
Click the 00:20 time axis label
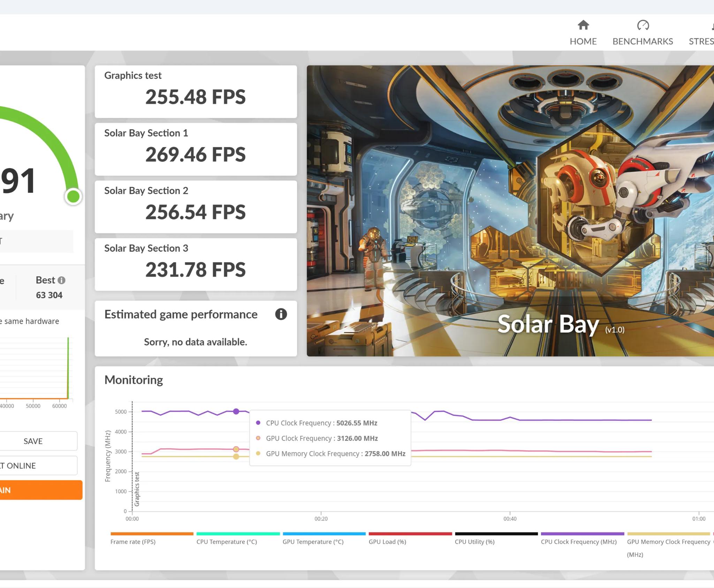[321, 519]
